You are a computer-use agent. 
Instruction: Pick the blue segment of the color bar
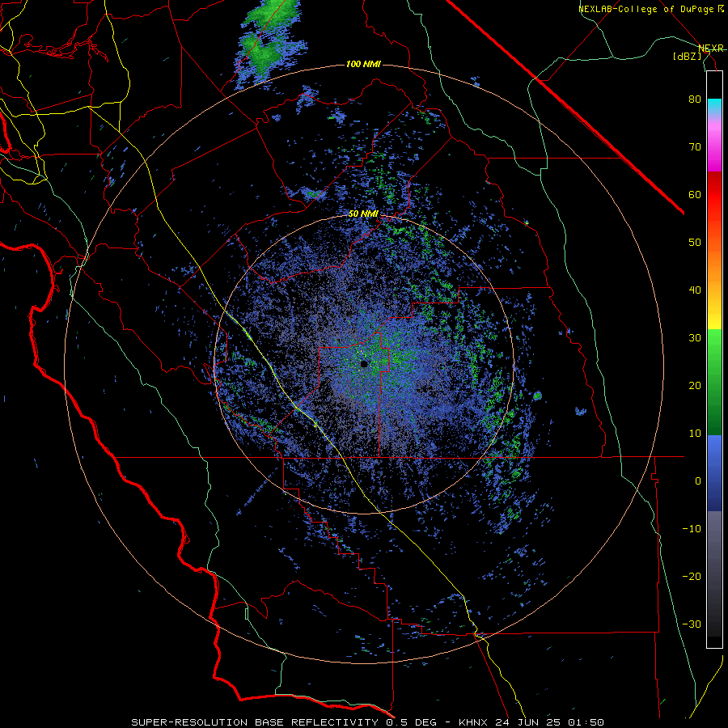(x=714, y=473)
